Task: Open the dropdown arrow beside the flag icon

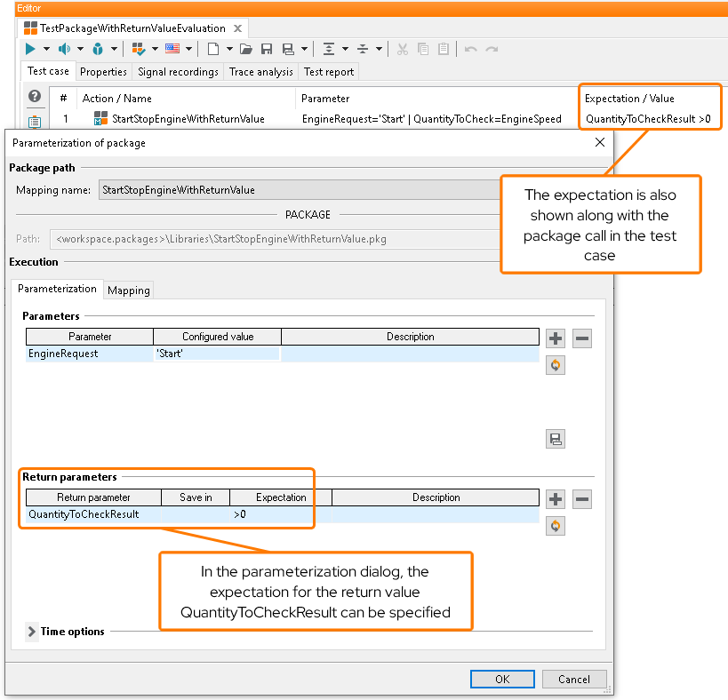Action: pyautogui.click(x=188, y=49)
